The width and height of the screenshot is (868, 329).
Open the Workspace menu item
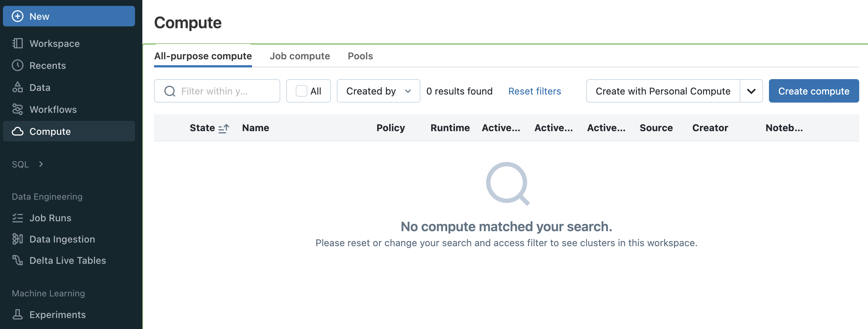(x=69, y=43)
